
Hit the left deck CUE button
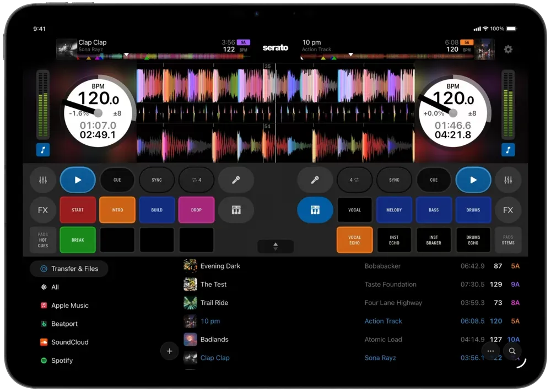[x=117, y=180]
